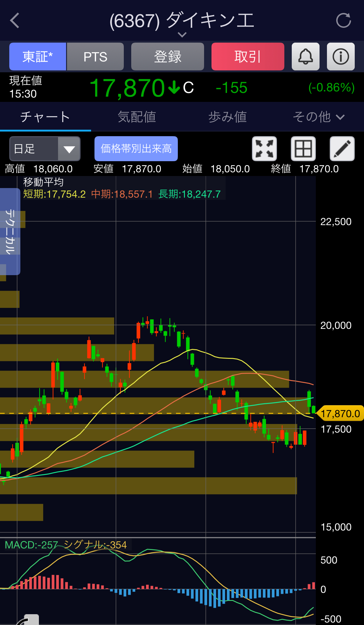This screenshot has width=364, height=625.
Task: Open the multi-chart grid layout
Action: (x=303, y=149)
